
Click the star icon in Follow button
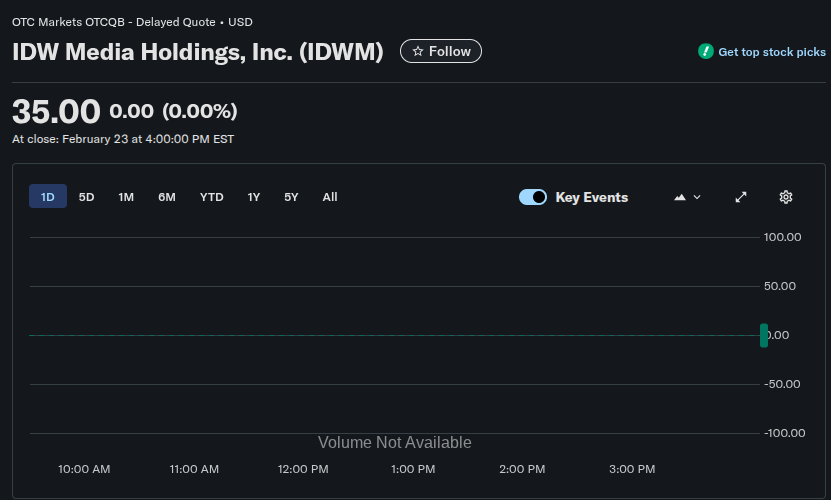(x=418, y=51)
